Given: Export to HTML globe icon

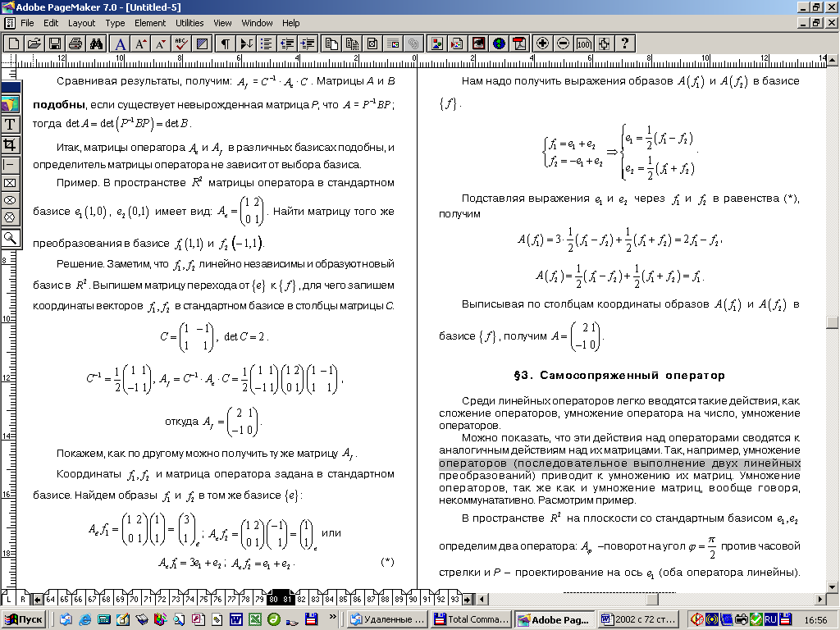Looking at the screenshot, I should pyautogui.click(x=499, y=43).
